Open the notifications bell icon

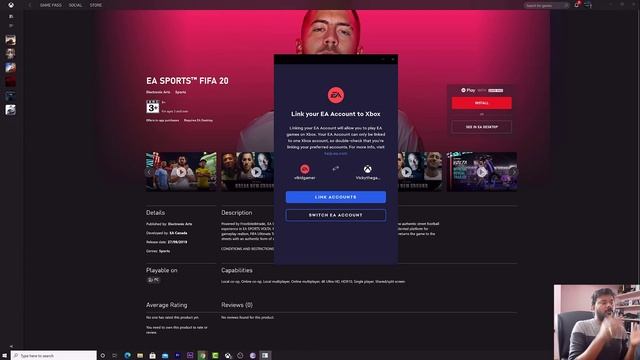(x=577, y=5)
